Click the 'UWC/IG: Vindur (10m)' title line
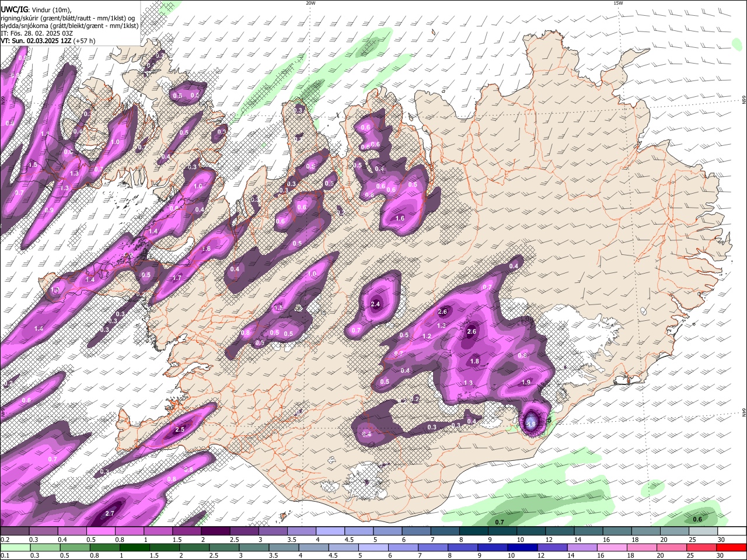The height and width of the screenshot is (560, 747). [36, 10]
